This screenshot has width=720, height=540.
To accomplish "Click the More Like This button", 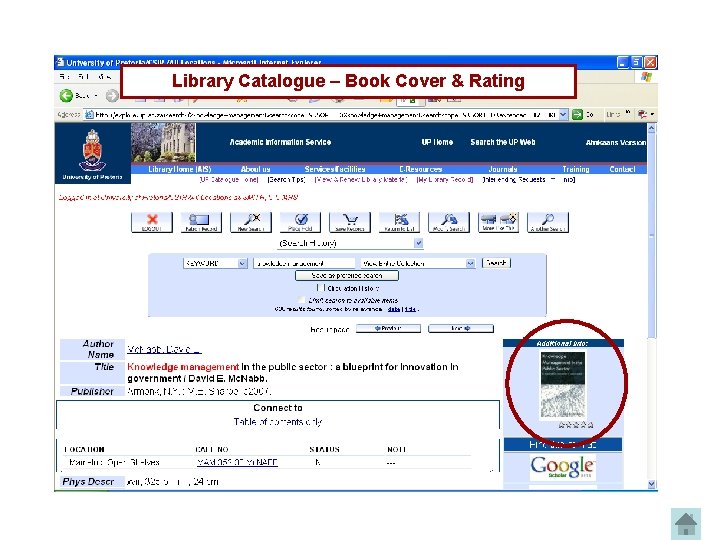I will tap(498, 222).
